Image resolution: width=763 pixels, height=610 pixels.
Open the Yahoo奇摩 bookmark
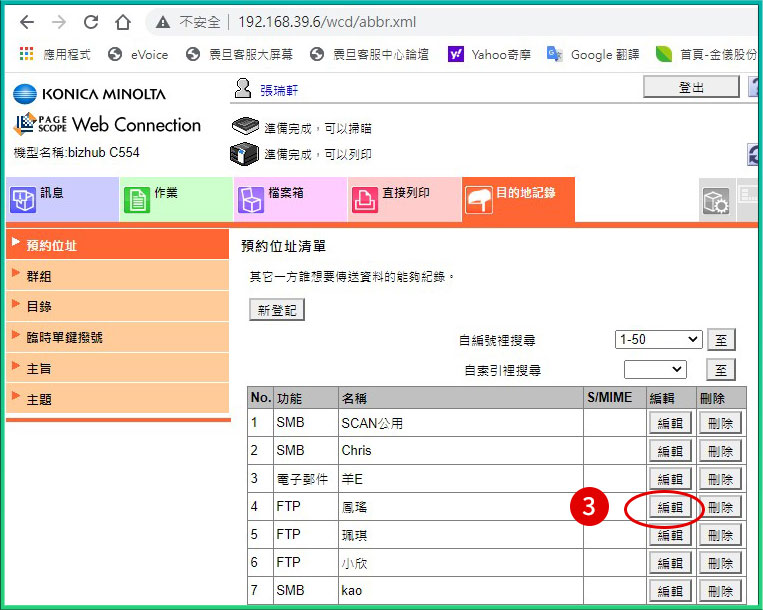[490, 54]
